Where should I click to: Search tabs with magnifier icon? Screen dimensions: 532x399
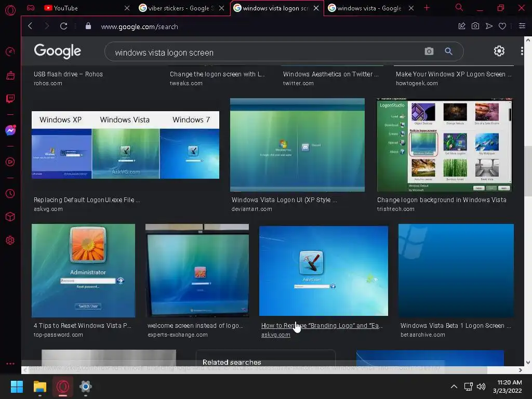tap(459, 7)
